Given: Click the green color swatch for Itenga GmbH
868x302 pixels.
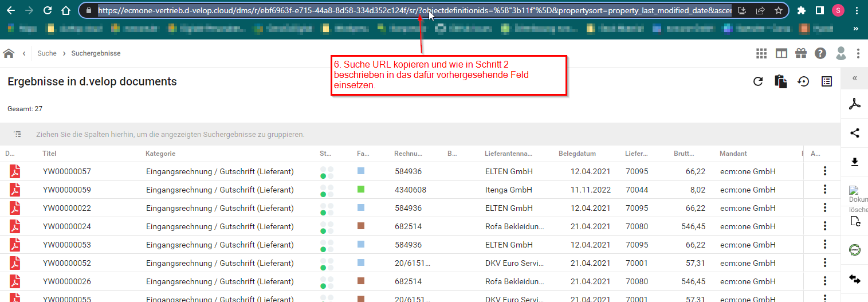Looking at the screenshot, I should pos(361,189).
